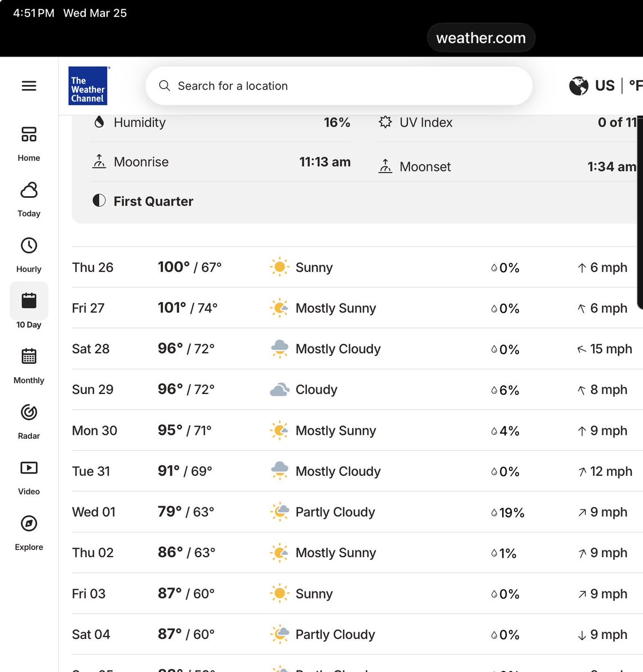The image size is (643, 672).
Task: Open the Monthly calendar sidebar item
Action: pos(29,367)
